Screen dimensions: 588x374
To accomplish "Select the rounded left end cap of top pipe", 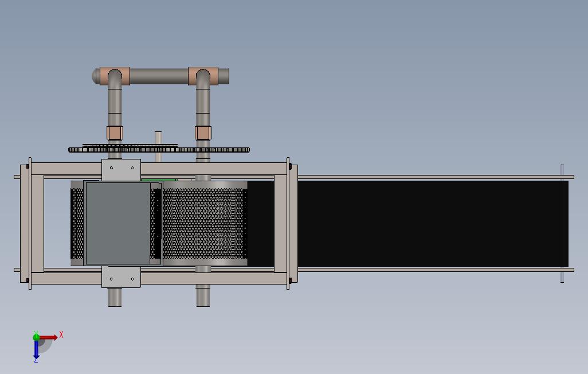I will click(94, 76).
